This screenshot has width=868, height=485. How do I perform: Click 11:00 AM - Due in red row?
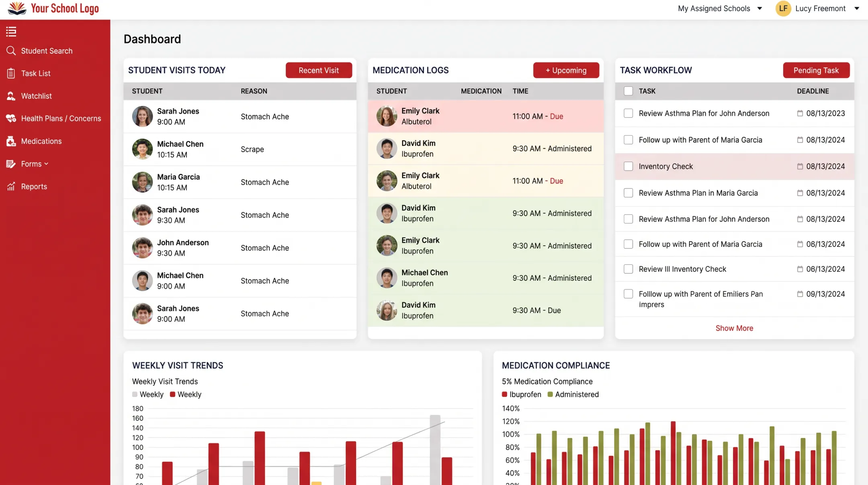click(x=538, y=116)
